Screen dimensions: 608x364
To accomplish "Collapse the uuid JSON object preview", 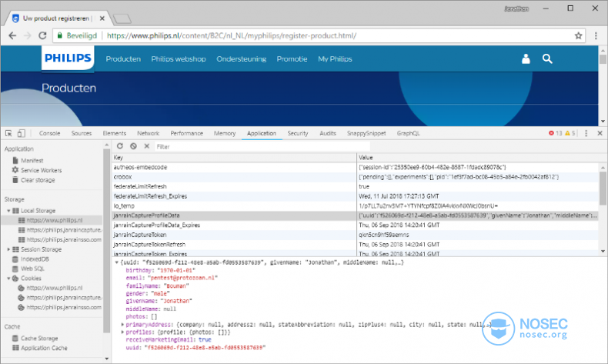I will coord(116,262).
